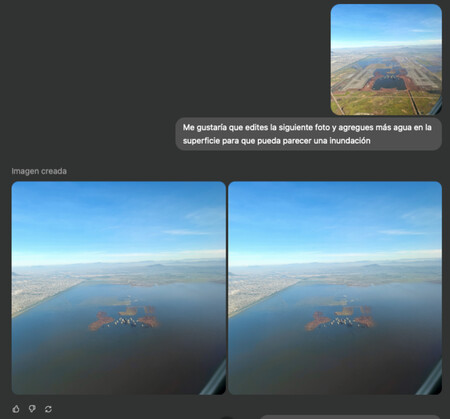Image resolution: width=450 pixels, height=419 pixels.
Task: Click the user message about inundación
Action: click(309, 134)
